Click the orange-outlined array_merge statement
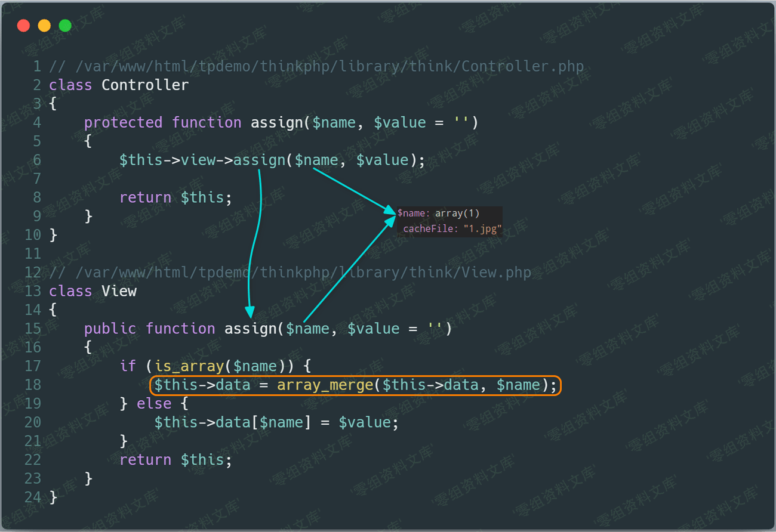The width and height of the screenshot is (776, 532). (x=355, y=385)
